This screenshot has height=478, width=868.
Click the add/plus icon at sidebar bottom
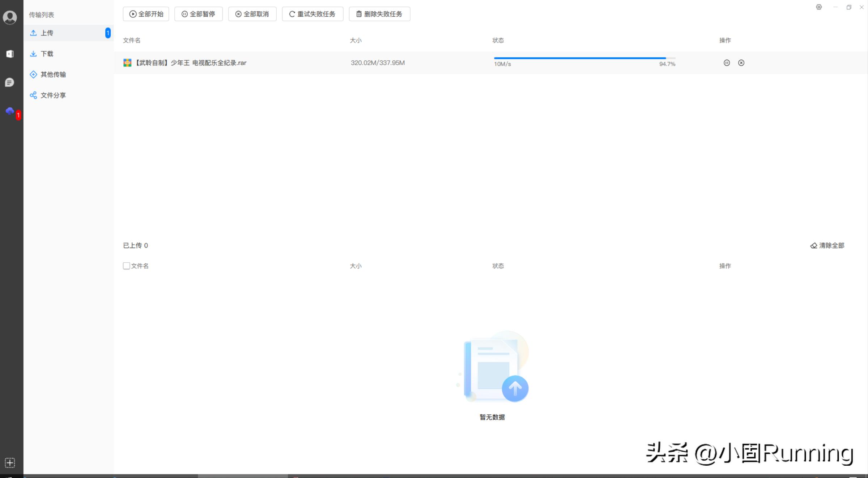coord(10,462)
